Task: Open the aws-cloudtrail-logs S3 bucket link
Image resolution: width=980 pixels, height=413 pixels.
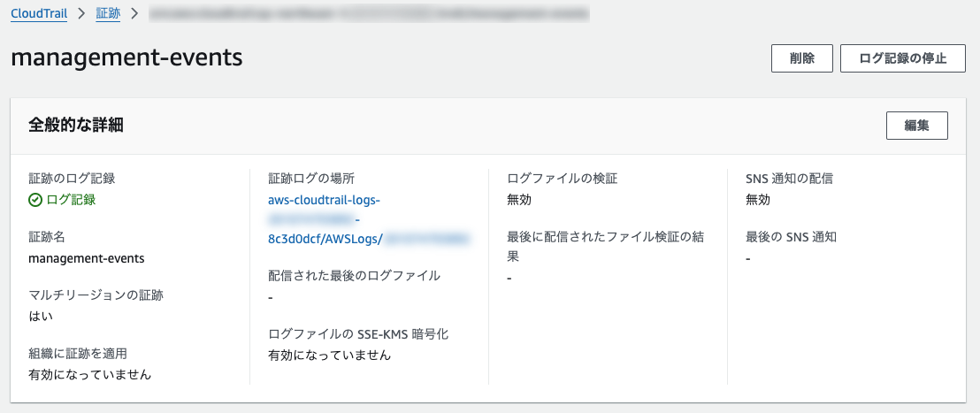Action: [369, 219]
